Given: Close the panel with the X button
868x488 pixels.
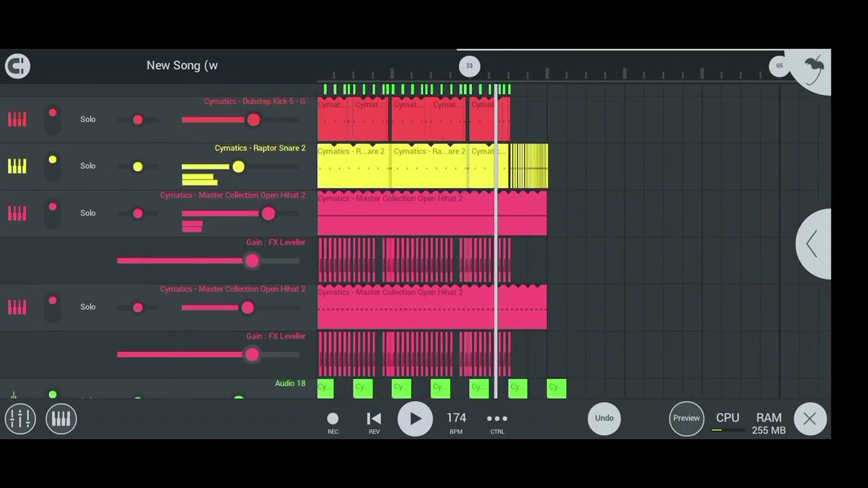Looking at the screenshot, I should (x=810, y=419).
